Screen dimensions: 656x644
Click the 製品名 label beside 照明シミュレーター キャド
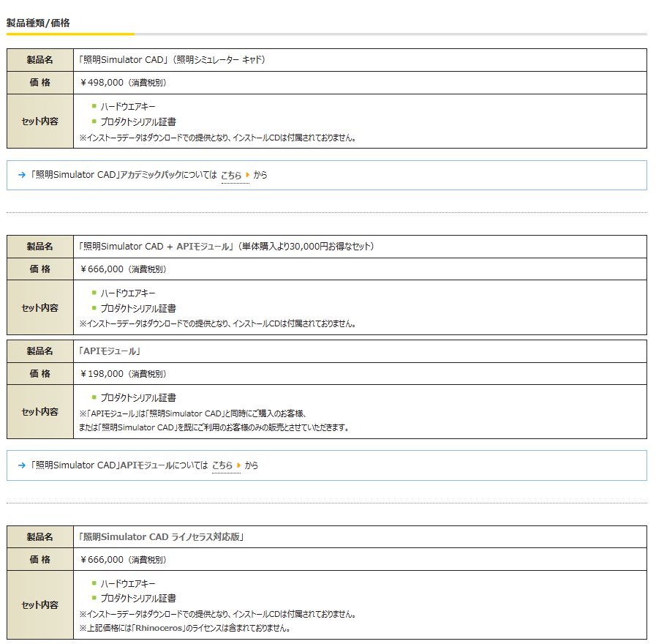[40, 60]
